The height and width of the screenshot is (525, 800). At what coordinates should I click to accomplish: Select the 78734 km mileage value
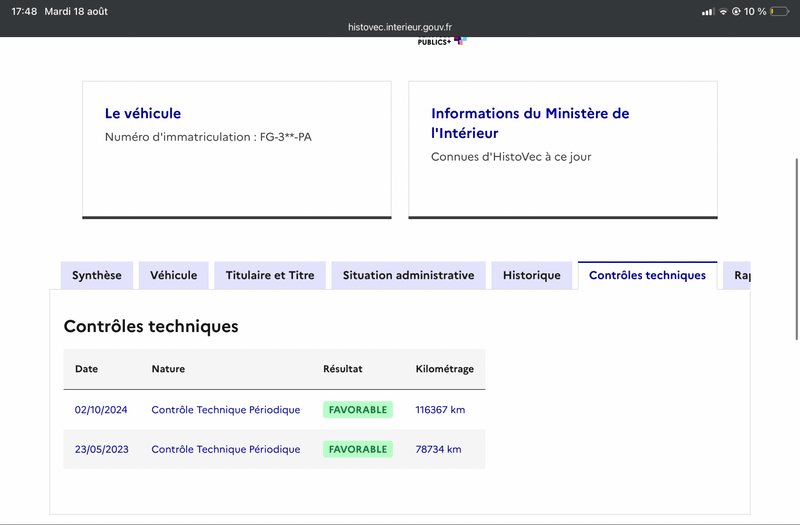coord(438,449)
